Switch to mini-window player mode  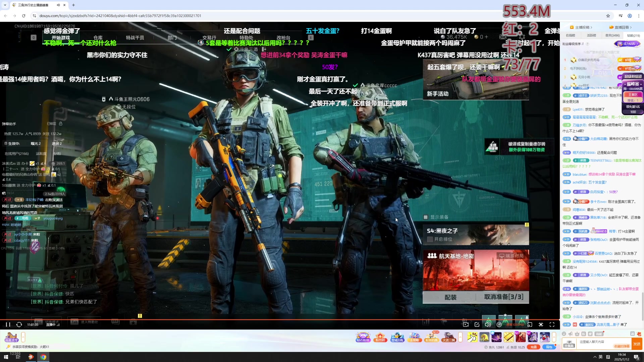[x=530, y=324]
